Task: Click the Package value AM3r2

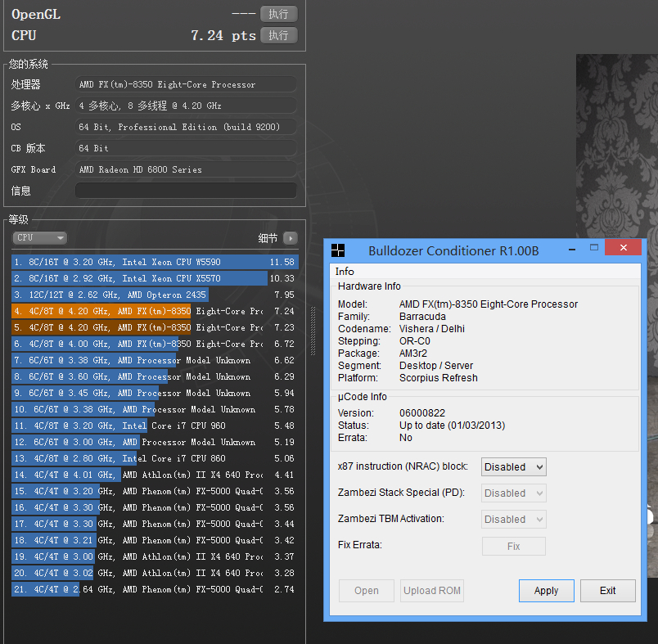Action: pos(413,354)
